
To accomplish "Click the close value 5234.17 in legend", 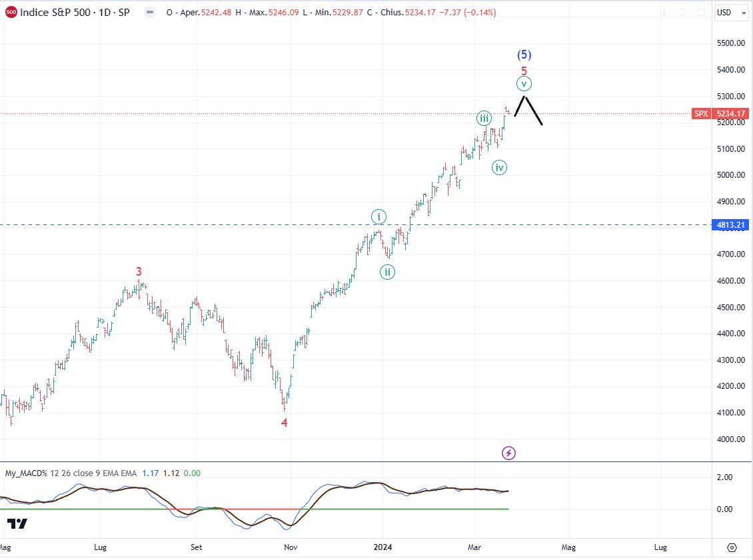I will (420, 13).
